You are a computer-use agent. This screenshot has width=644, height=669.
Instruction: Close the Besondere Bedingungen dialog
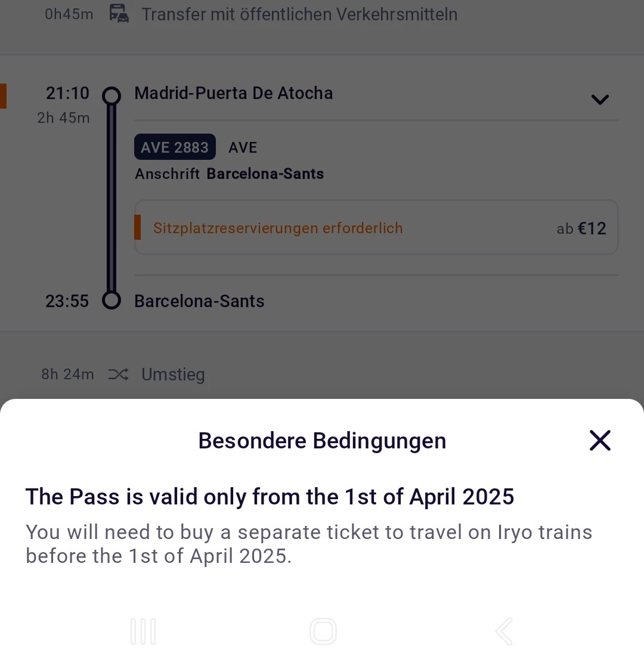[600, 440]
